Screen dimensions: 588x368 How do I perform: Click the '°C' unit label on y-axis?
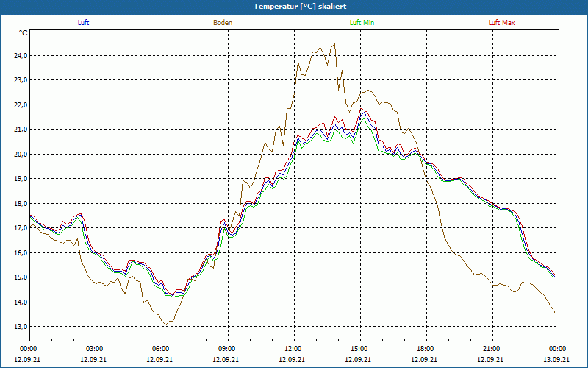[x=23, y=33]
